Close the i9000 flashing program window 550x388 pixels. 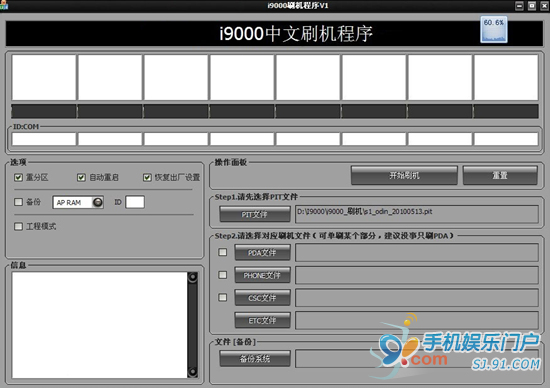pos(544,6)
